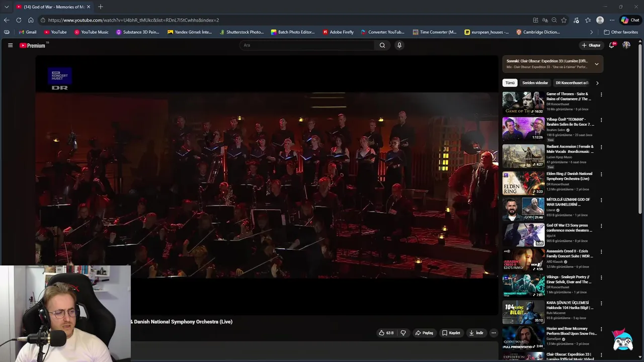Show more filter chips with right arrow
The width and height of the screenshot is (644, 362).
click(x=597, y=83)
